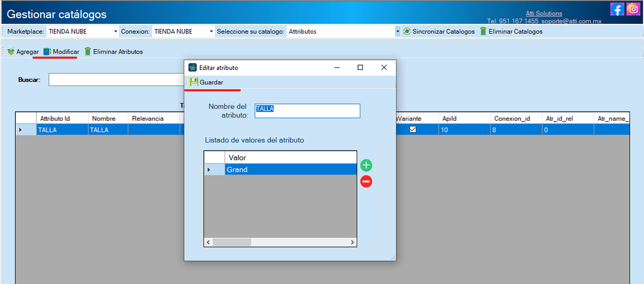Click the Atr_id_rel column header
Image resolution: width=644 pixels, height=284 pixels.
568,118
